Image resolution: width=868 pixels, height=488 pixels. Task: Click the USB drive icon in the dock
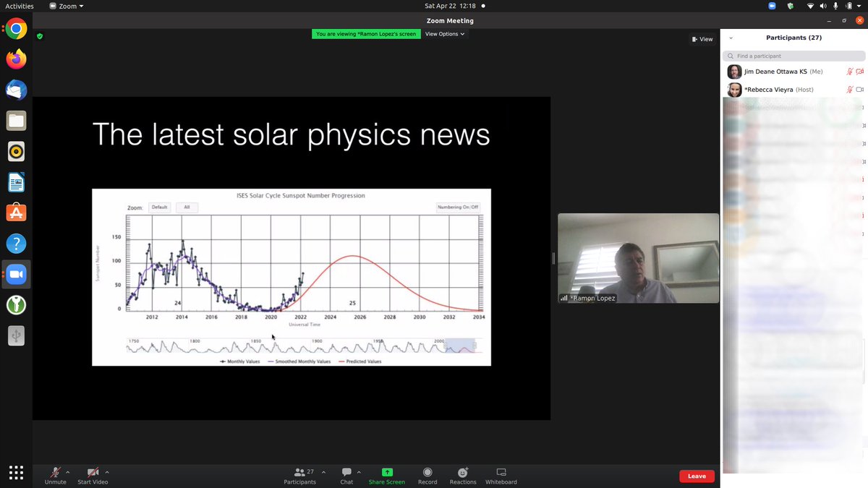[x=16, y=336]
